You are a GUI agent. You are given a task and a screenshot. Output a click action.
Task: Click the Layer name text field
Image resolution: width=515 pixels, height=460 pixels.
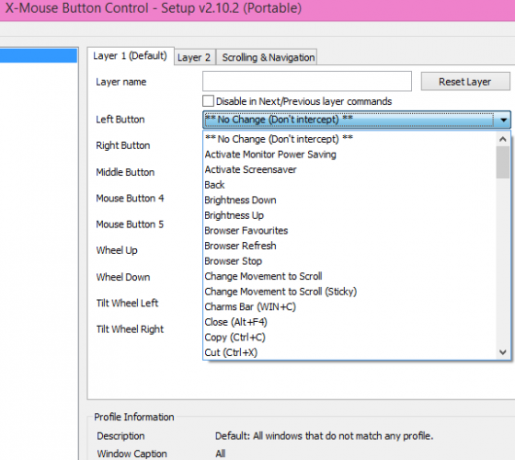pyautogui.click(x=307, y=81)
